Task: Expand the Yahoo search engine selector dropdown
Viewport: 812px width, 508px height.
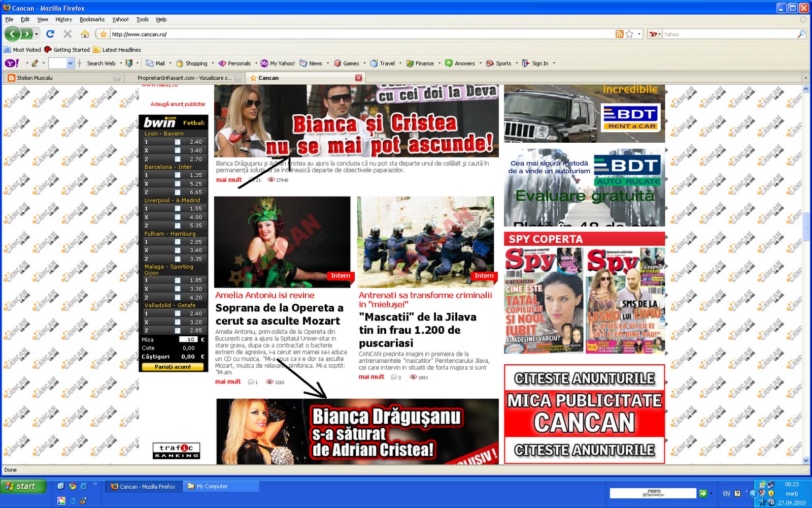Action: [660, 34]
